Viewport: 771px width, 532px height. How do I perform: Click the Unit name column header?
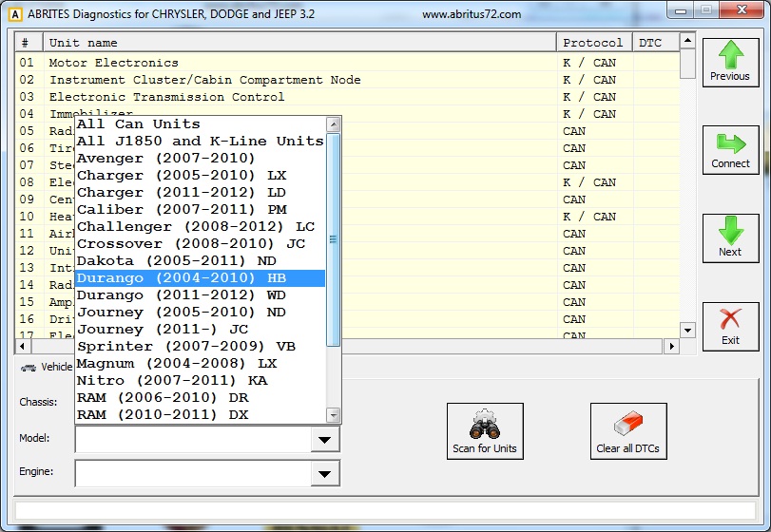click(x=300, y=43)
